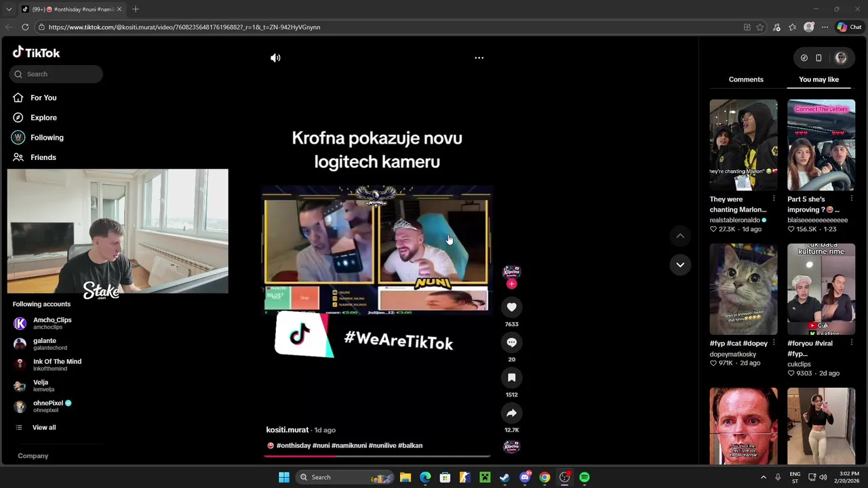This screenshot has width=868, height=488.
Task: Save video with the bookmark icon
Action: (511, 378)
